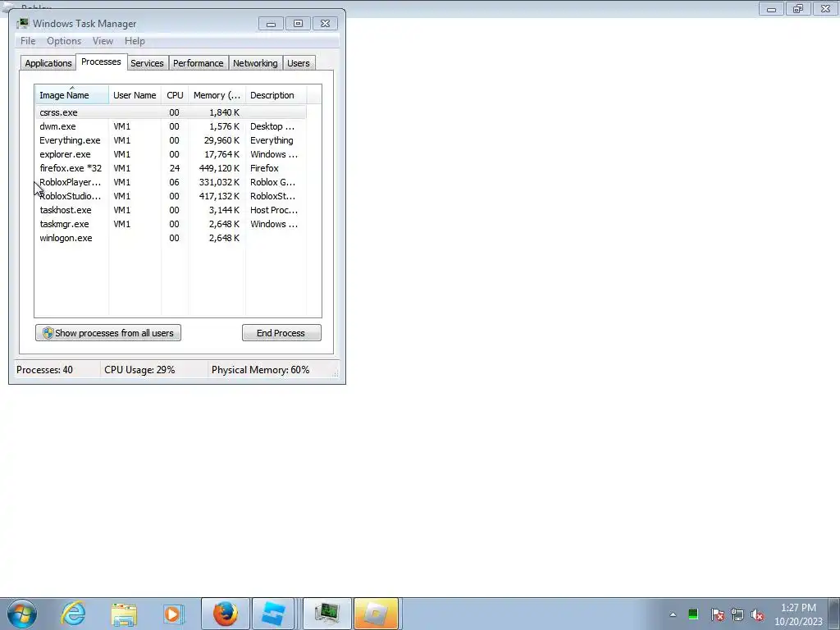Click the 331,032 K memory value
Screen dimensions: 840x630
tap(219, 182)
